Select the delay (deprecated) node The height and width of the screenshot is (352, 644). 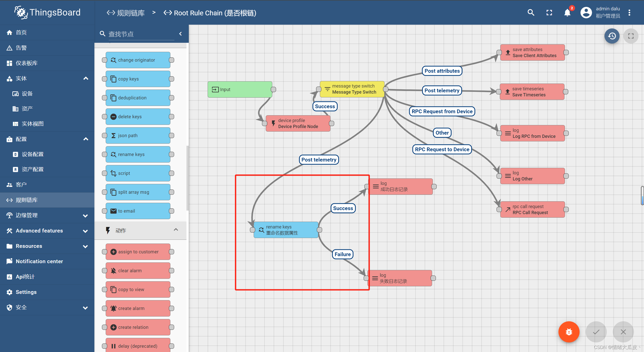[x=138, y=345]
